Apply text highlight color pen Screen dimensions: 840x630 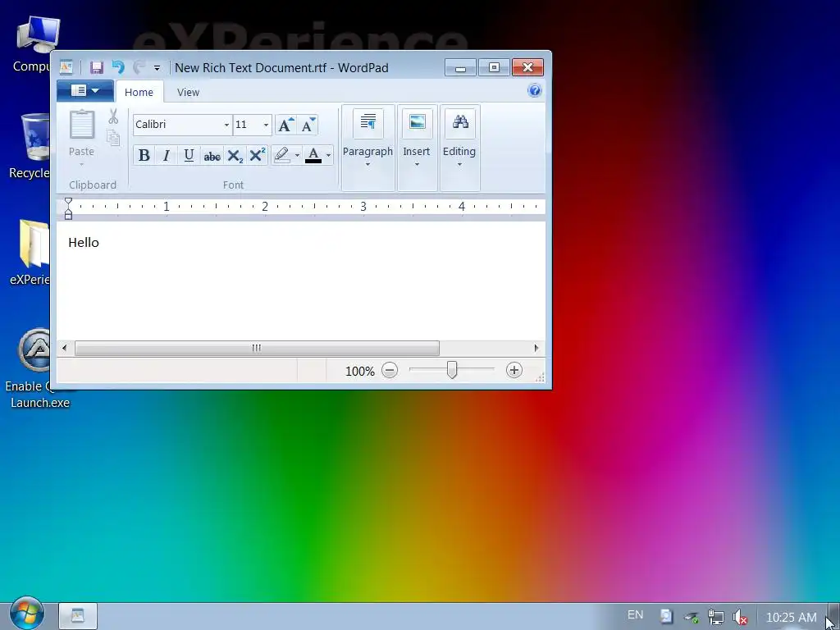point(282,155)
